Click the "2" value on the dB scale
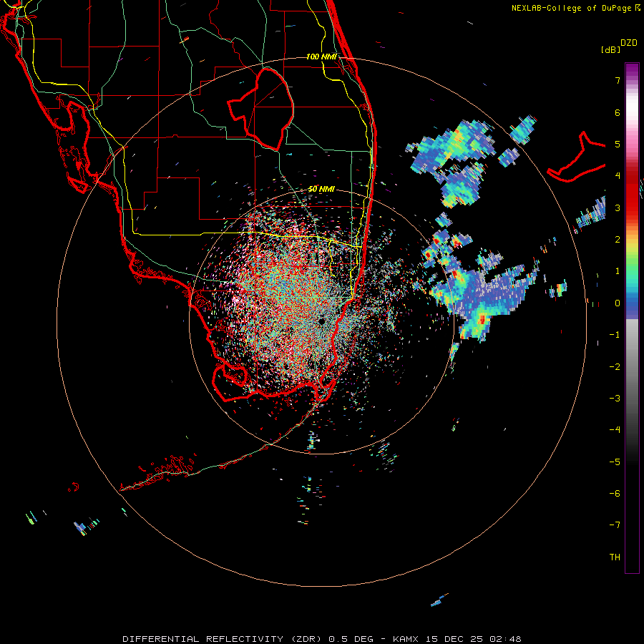Image resolution: width=644 pixels, height=644 pixels. [618, 240]
